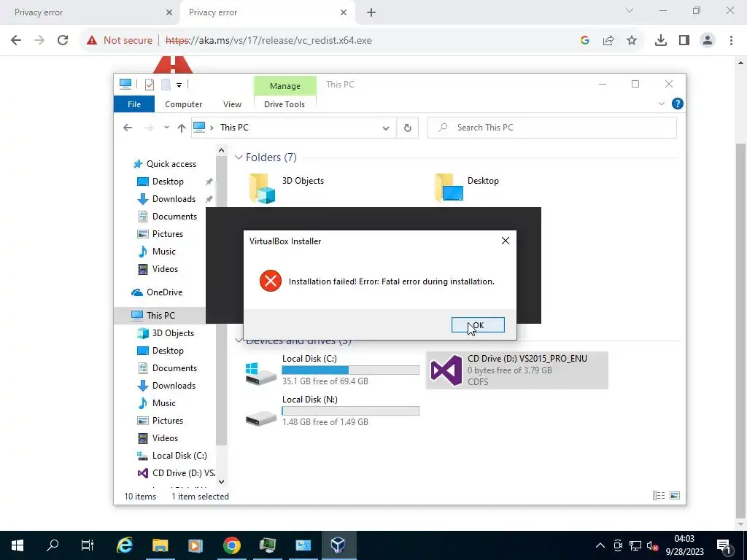Click Local Disk (C:) capacity bar

pyautogui.click(x=350, y=370)
